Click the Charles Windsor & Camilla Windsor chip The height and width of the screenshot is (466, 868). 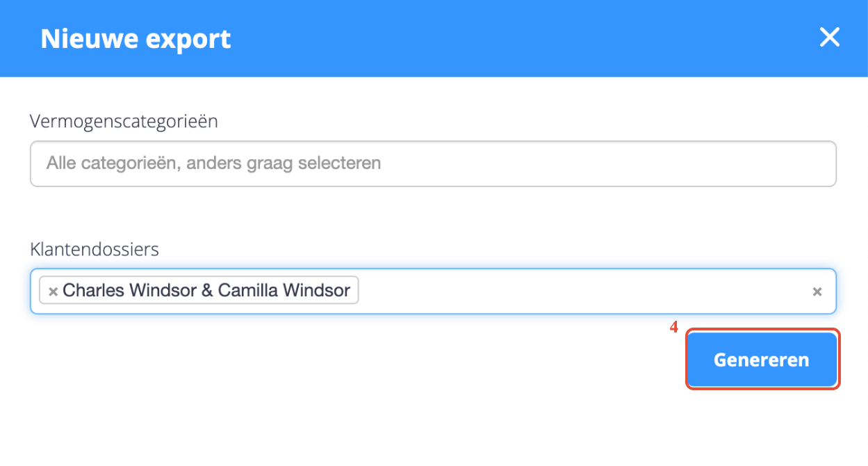coord(206,291)
